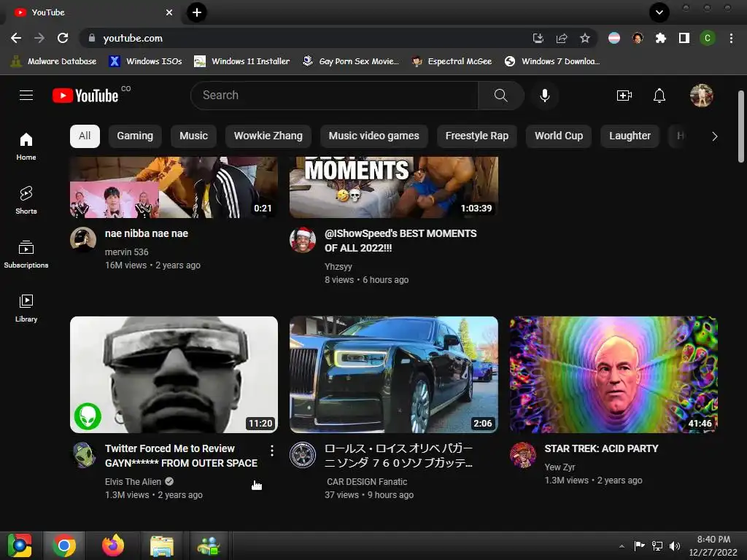
Task: Open Chrome's three-dot menu
Action: click(731, 38)
